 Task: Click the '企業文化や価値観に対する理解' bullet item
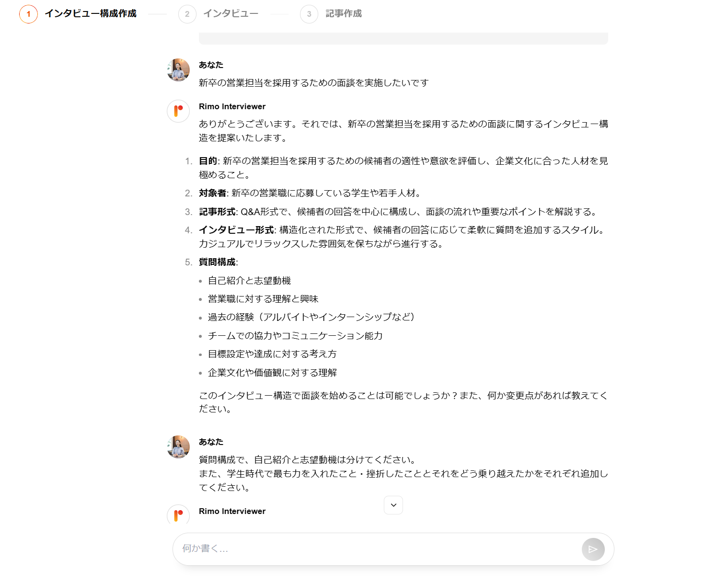(x=272, y=373)
